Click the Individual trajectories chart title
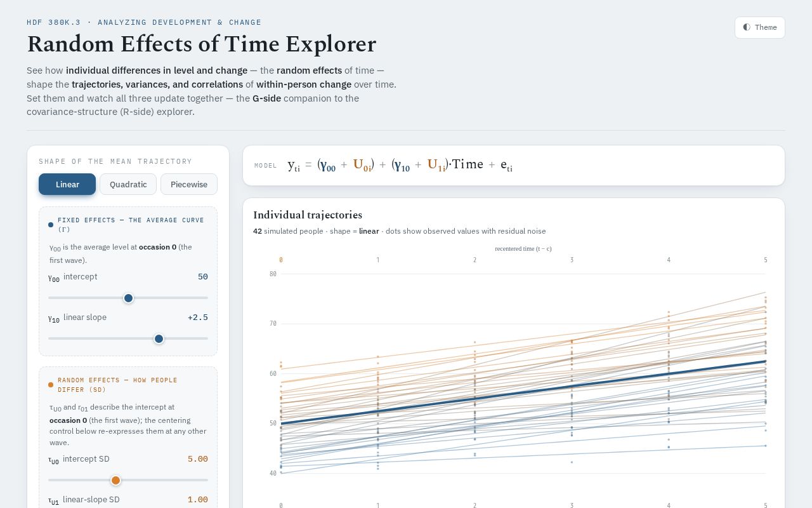The width and height of the screenshot is (812, 508). 308,215
